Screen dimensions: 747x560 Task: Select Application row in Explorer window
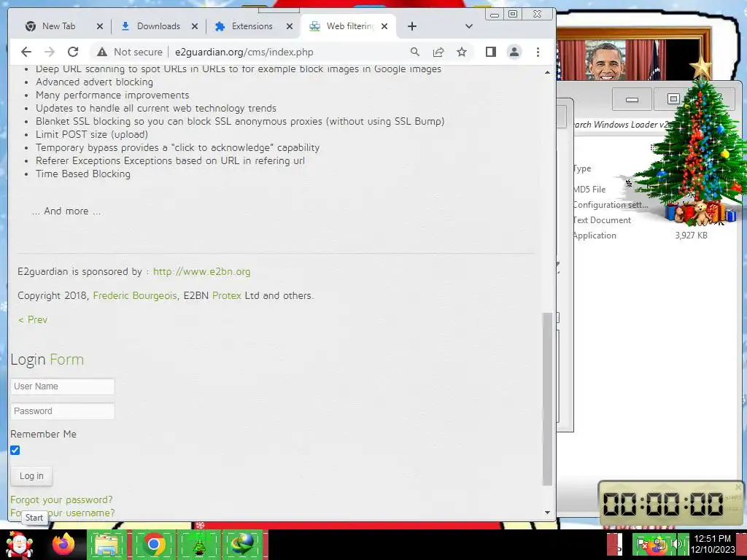(595, 236)
